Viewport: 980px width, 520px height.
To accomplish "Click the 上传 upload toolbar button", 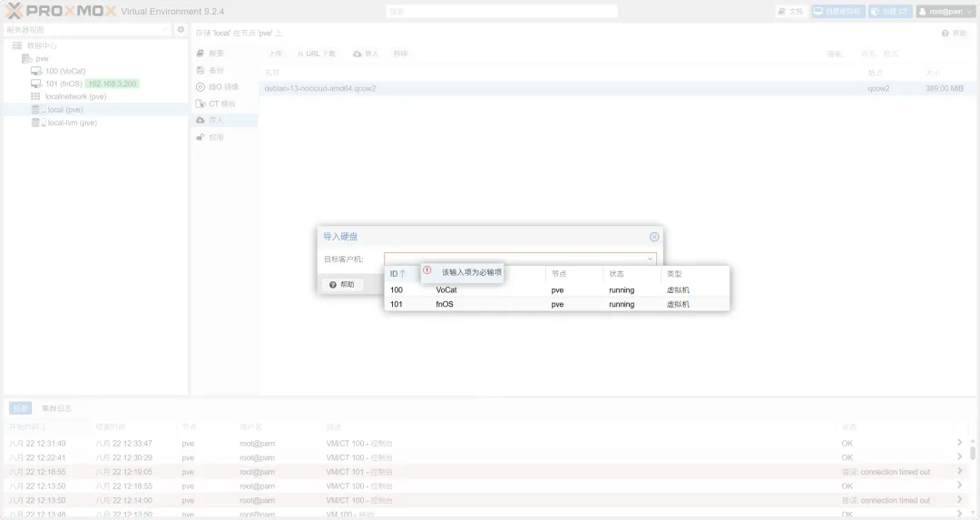I will point(275,54).
